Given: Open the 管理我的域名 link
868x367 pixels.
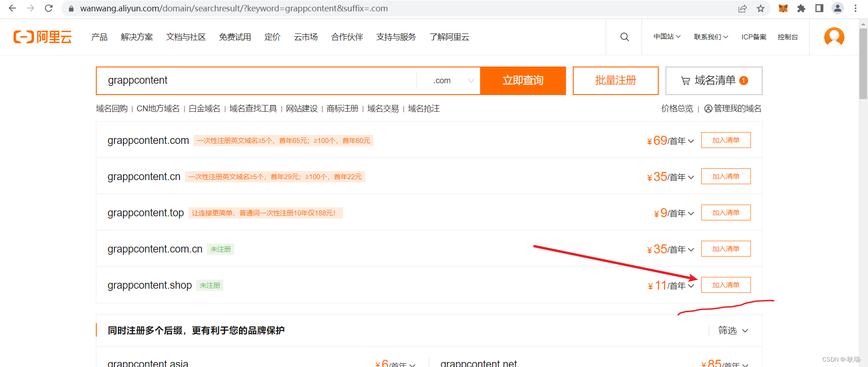Looking at the screenshot, I should coord(738,109).
